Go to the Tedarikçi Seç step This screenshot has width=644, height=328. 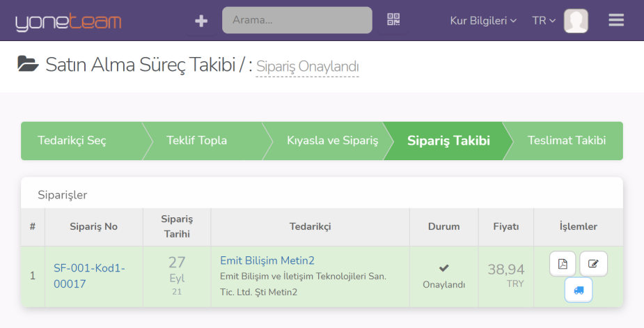pyautogui.click(x=72, y=141)
